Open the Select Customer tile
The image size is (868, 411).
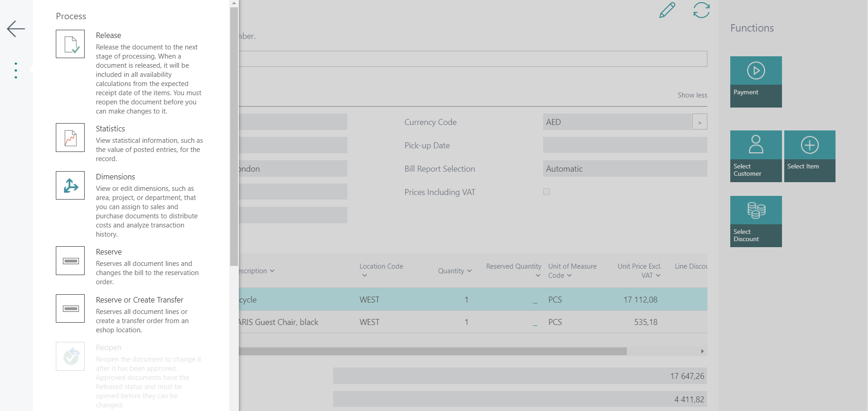(756, 156)
